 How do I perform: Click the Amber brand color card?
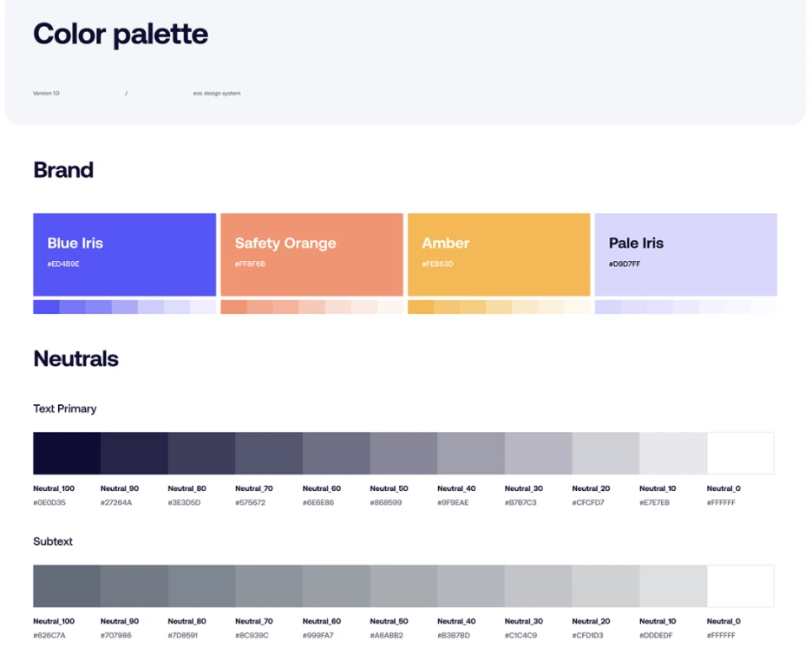(499, 254)
